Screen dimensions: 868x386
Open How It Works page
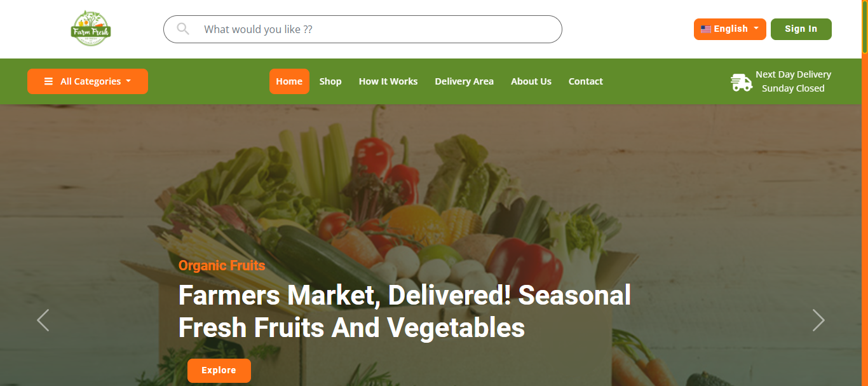point(388,81)
